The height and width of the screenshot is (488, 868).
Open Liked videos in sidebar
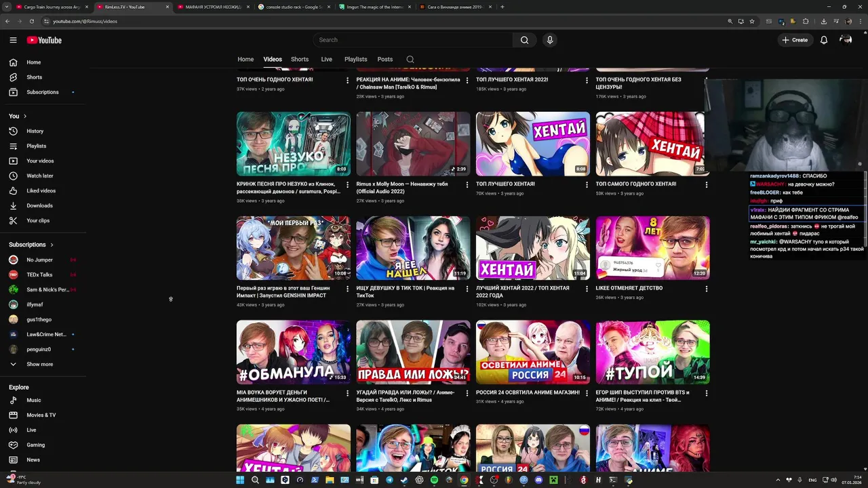pos(43,190)
